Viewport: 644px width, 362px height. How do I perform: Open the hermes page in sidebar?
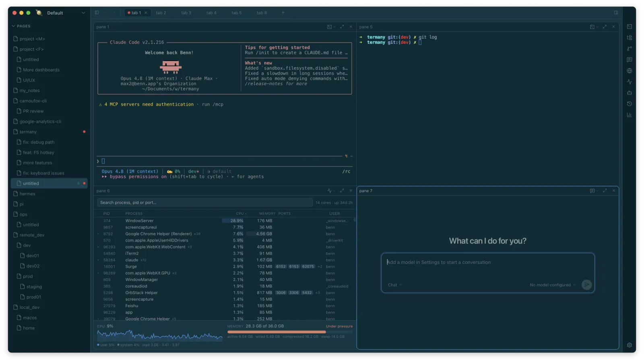coord(49,194)
